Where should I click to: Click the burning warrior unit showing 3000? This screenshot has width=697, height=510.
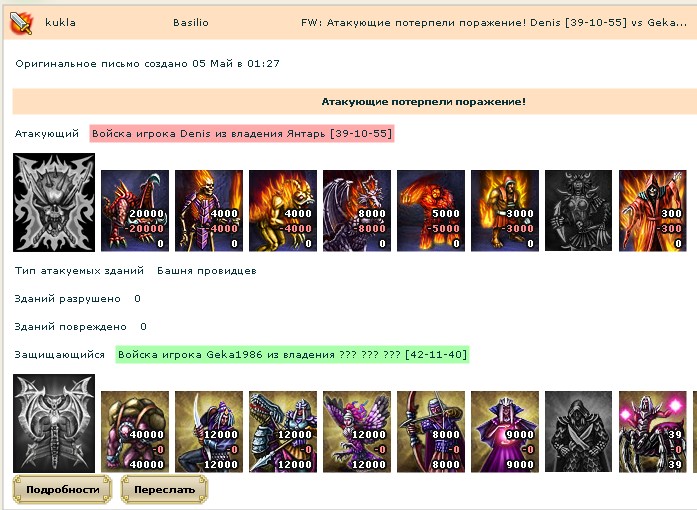point(505,210)
